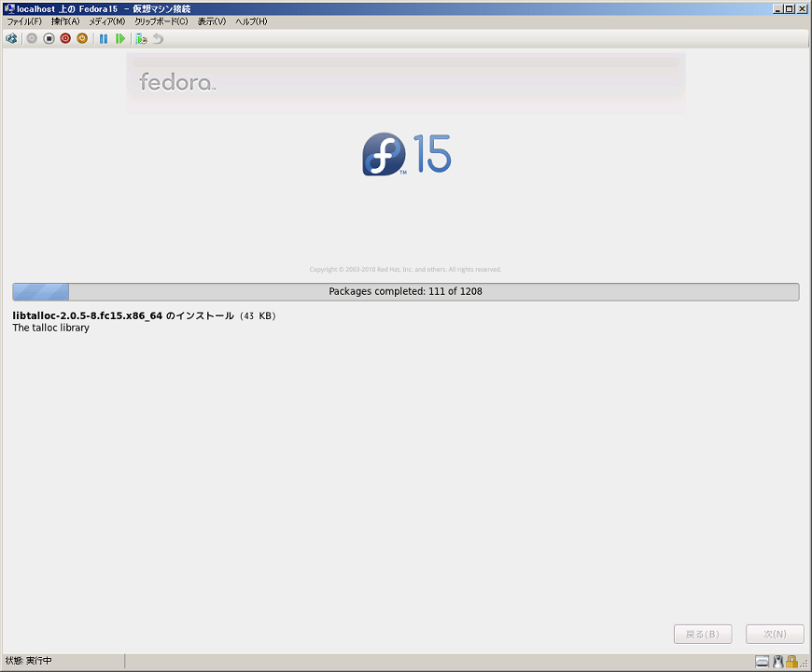The width and height of the screenshot is (812, 672).
Task: Open the メディア(M) menu
Action: [106, 21]
